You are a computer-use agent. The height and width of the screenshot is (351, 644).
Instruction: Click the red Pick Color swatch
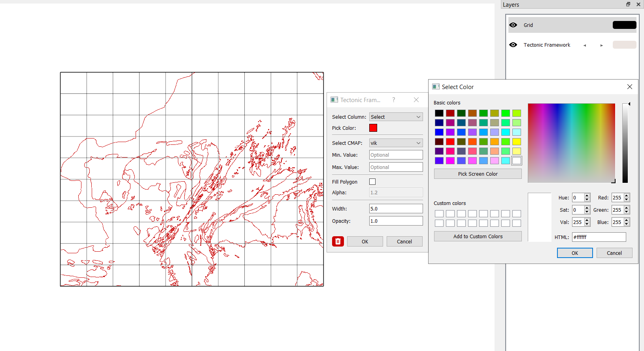(373, 128)
